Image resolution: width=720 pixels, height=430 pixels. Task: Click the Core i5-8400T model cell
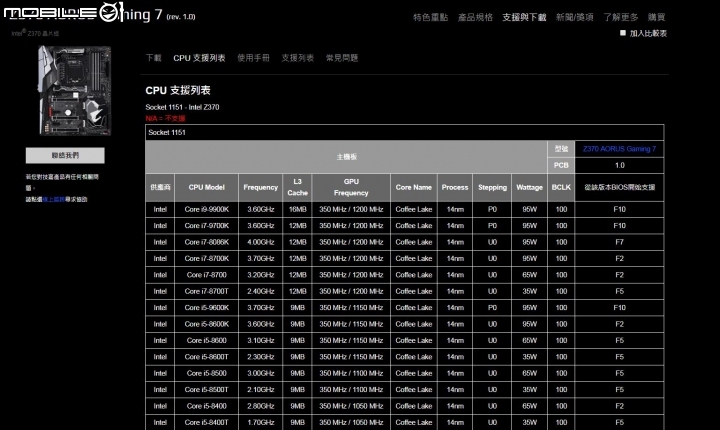[207, 422]
